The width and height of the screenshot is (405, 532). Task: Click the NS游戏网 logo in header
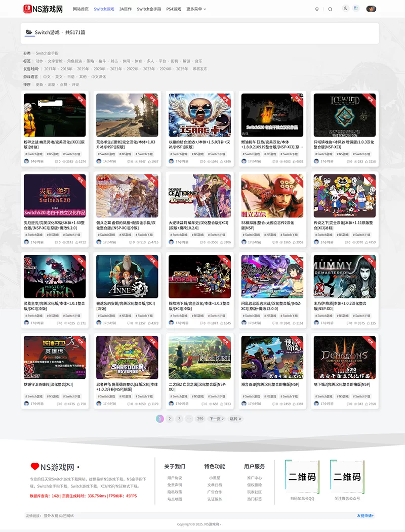tap(43, 9)
